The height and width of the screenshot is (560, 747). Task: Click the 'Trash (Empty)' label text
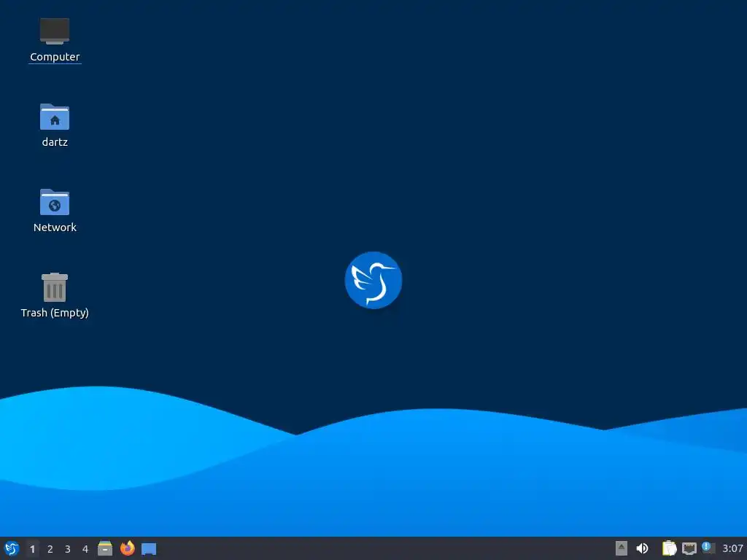click(x=55, y=313)
